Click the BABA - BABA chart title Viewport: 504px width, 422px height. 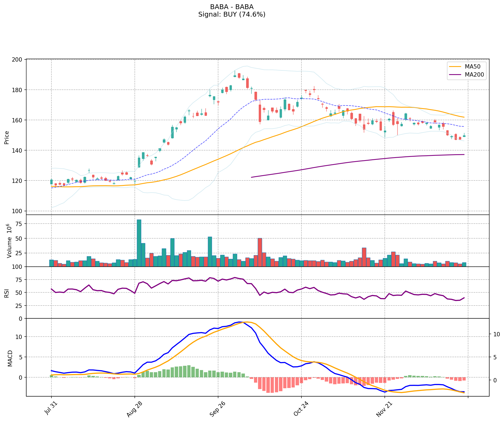coord(232,7)
